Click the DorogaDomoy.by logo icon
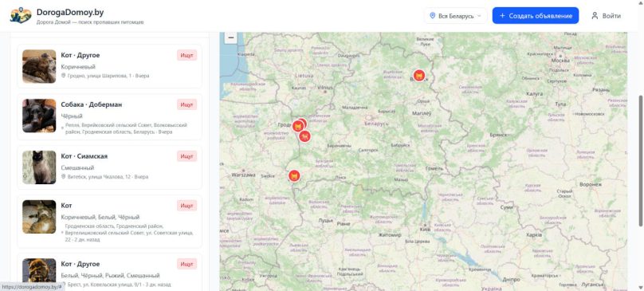The width and height of the screenshot is (644, 291). click(x=21, y=16)
